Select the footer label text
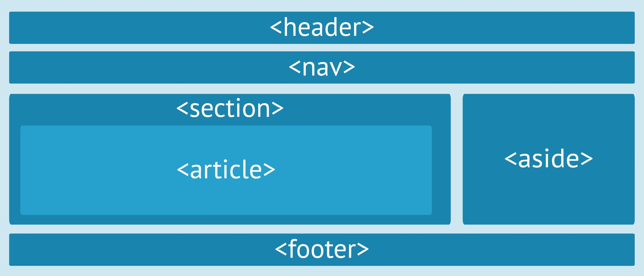The height and width of the screenshot is (276, 644). pyautogui.click(x=322, y=252)
